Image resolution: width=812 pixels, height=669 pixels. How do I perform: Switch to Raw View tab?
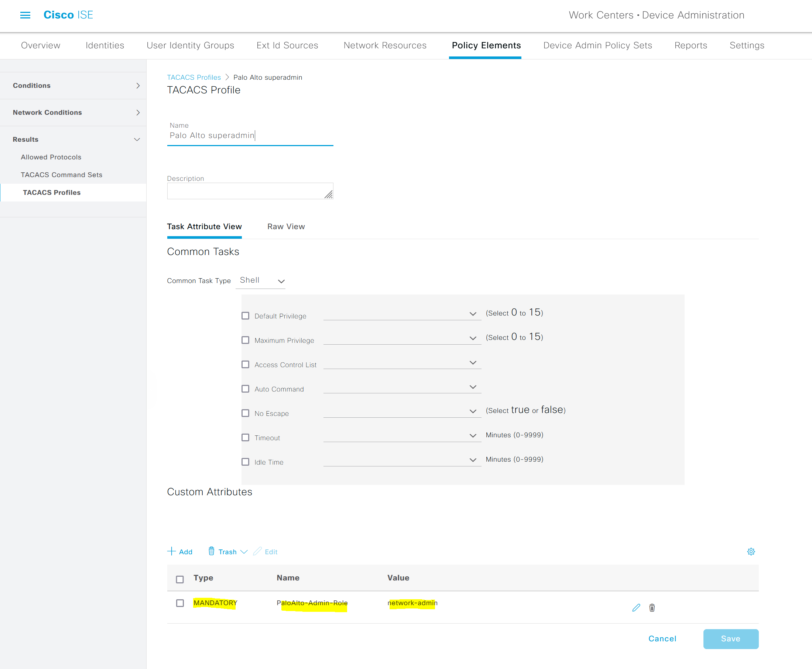(x=286, y=227)
